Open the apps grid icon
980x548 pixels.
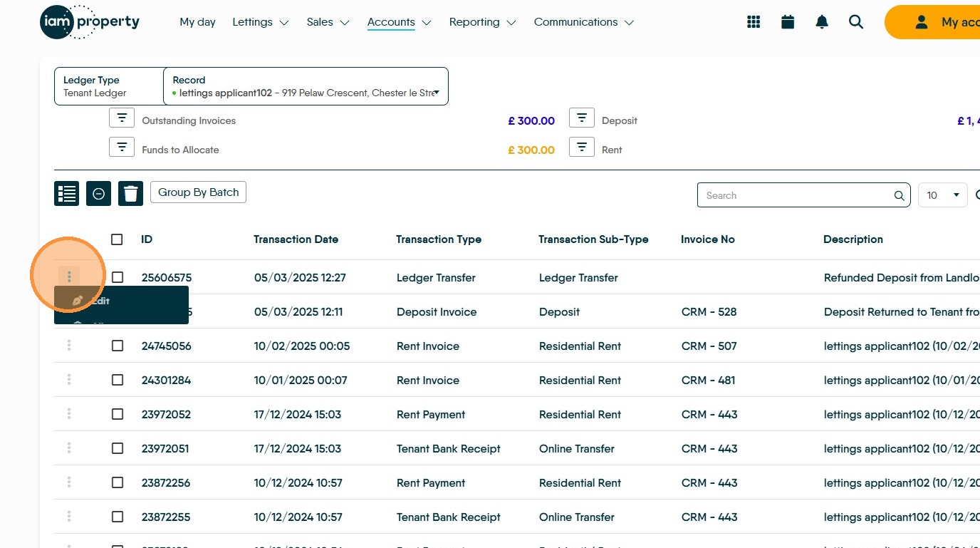[754, 22]
